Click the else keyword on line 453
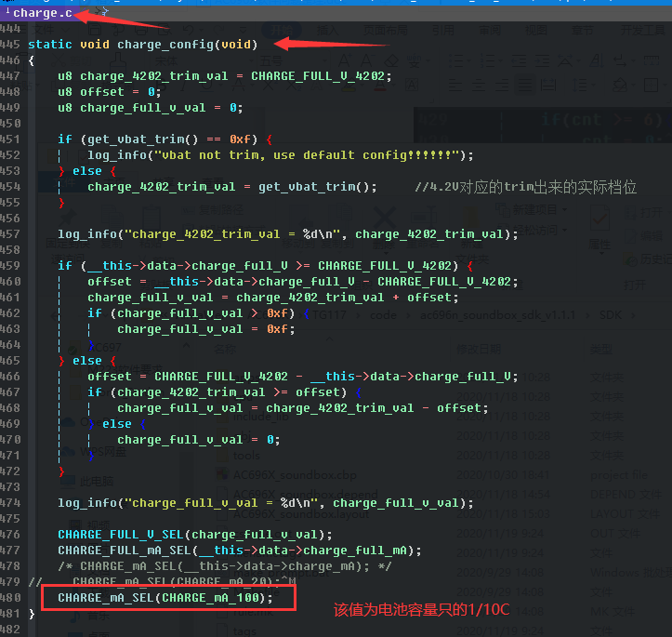The width and height of the screenshot is (672, 637). click(x=87, y=171)
